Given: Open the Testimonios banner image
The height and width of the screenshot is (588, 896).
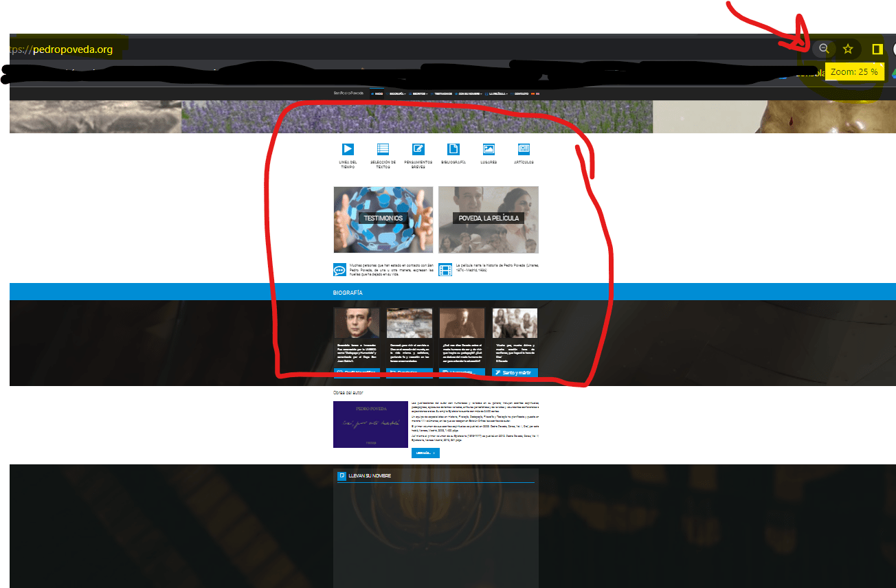Looking at the screenshot, I should tap(383, 220).
